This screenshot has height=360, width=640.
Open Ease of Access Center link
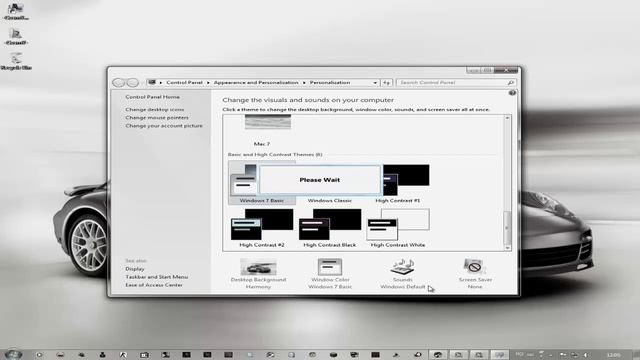coord(154,285)
